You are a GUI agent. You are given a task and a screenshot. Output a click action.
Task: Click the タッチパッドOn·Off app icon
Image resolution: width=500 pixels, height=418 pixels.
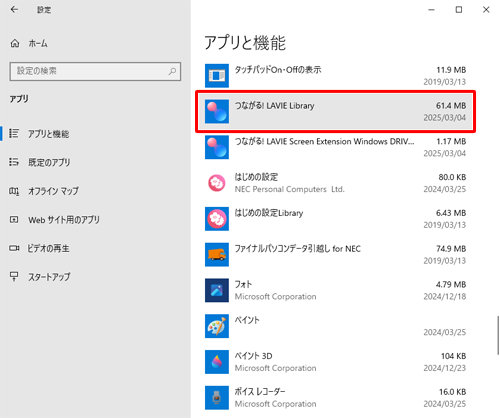[217, 76]
